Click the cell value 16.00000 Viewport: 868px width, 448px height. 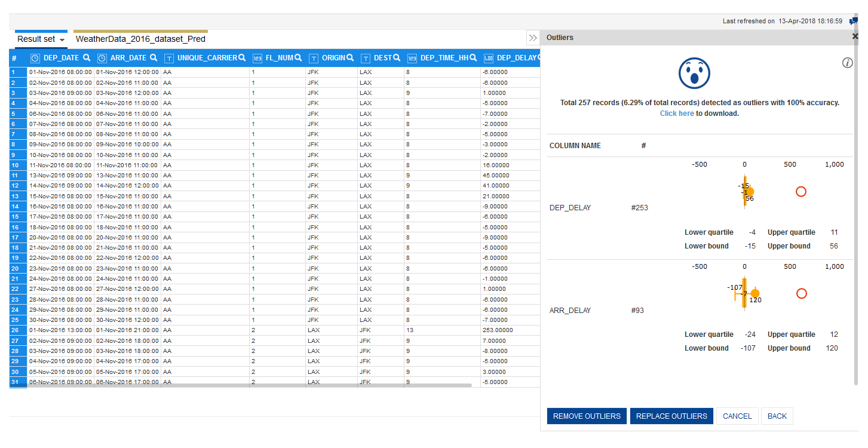pyautogui.click(x=496, y=165)
